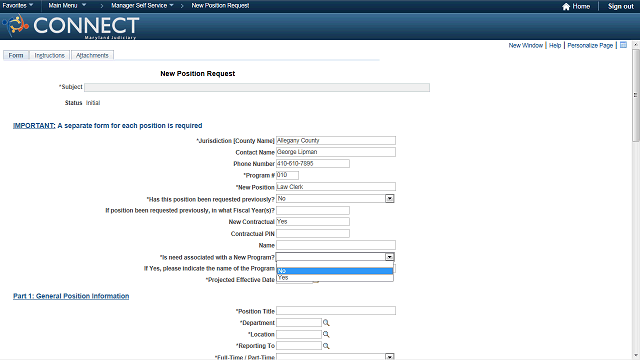
Task: Click the Sign out link
Action: click(620, 7)
